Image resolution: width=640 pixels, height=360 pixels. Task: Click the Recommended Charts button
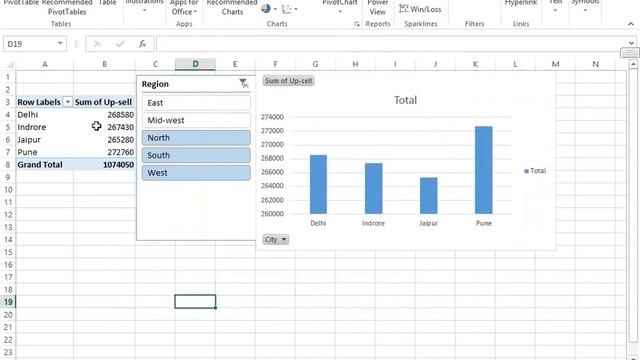[232, 8]
